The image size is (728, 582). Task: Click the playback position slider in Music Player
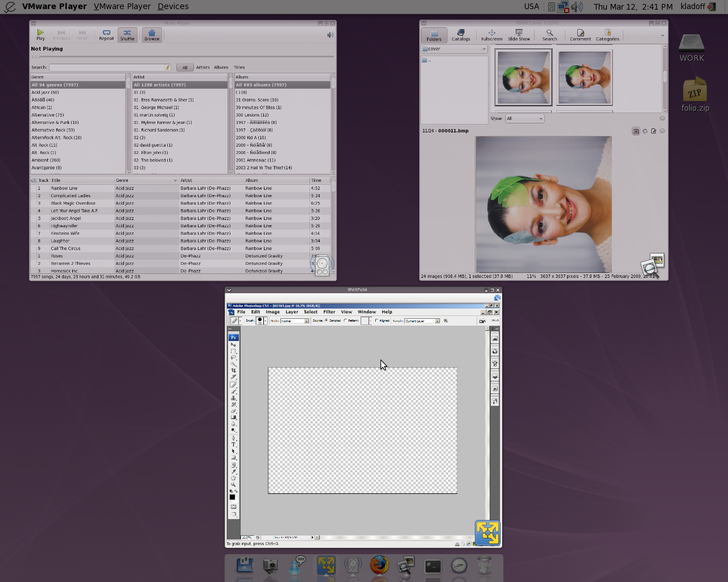(182, 56)
